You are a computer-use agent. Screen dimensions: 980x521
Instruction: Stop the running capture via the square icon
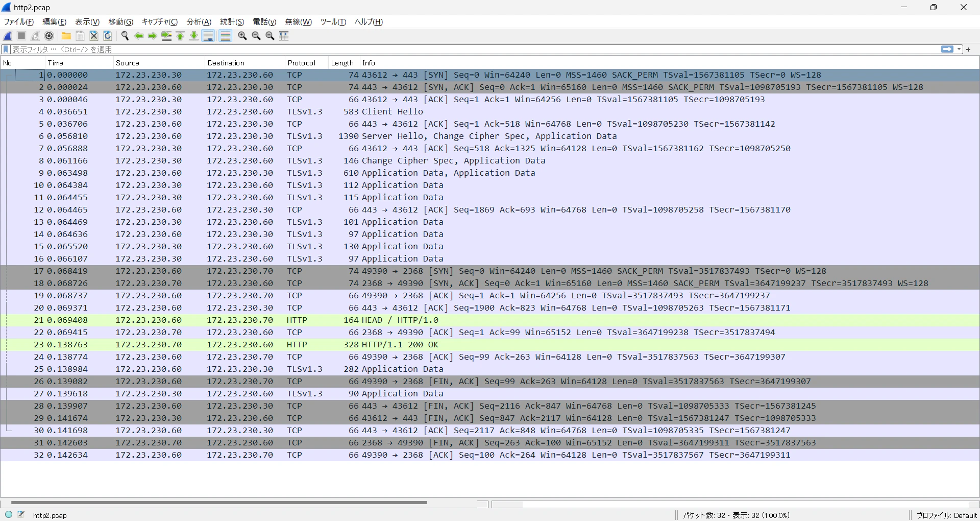21,36
